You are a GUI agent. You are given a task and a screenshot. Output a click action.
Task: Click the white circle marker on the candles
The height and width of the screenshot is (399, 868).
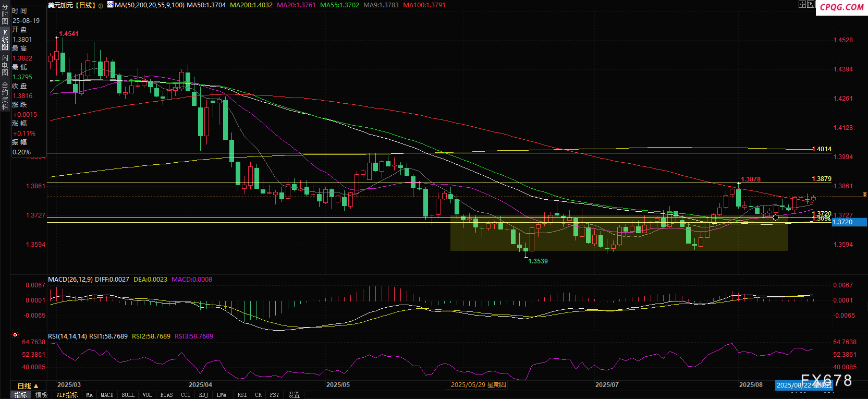click(x=776, y=217)
